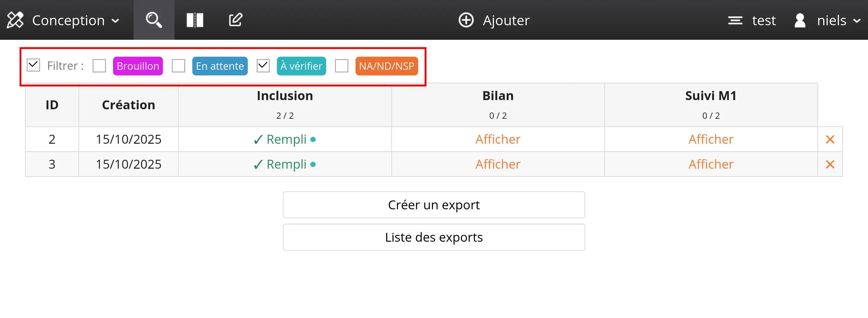Click the orange NA/ND/NSP filter tag

[386, 66]
